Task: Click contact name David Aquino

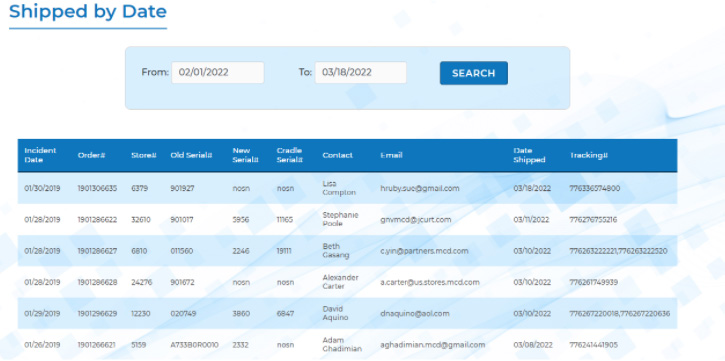Action: pos(335,313)
